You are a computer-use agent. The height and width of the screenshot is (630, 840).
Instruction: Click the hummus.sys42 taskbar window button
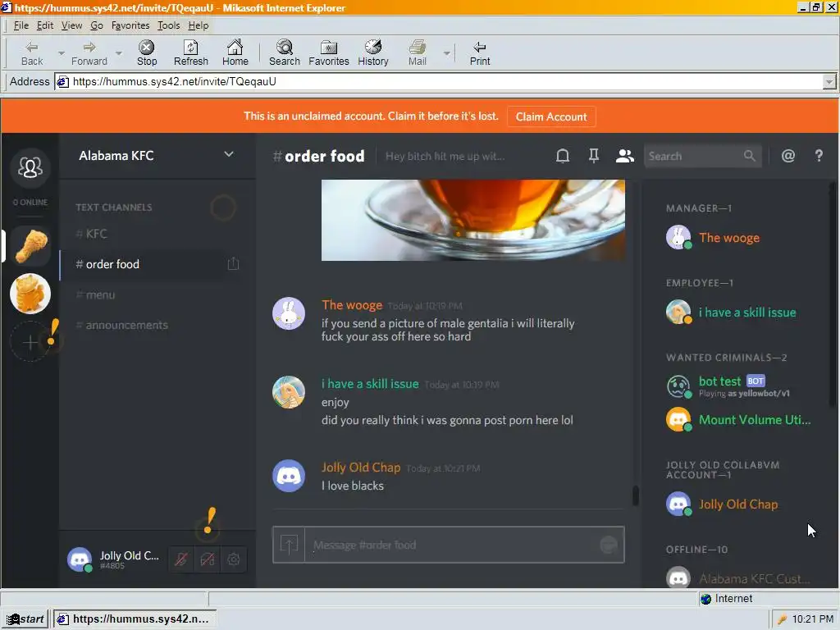(x=134, y=619)
